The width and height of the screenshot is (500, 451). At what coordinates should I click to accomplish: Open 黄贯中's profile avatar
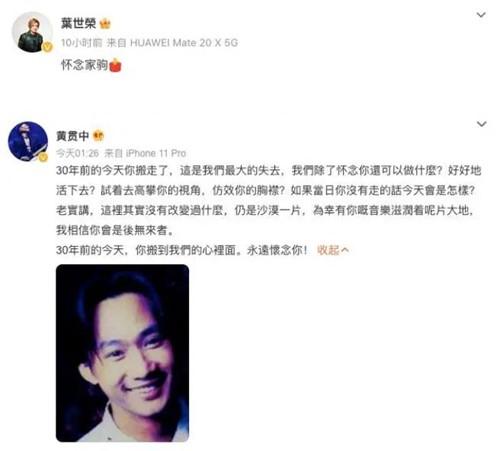(x=28, y=141)
